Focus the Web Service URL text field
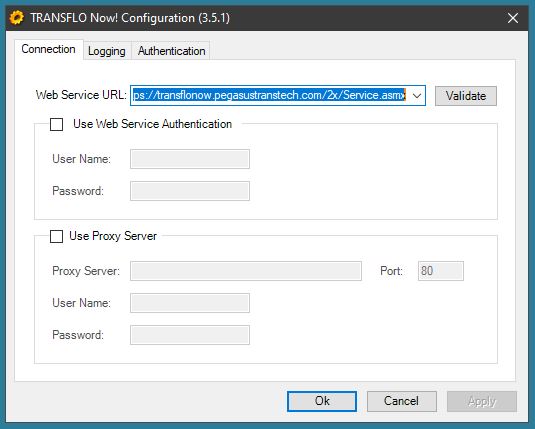The image size is (535, 429). click(x=270, y=96)
